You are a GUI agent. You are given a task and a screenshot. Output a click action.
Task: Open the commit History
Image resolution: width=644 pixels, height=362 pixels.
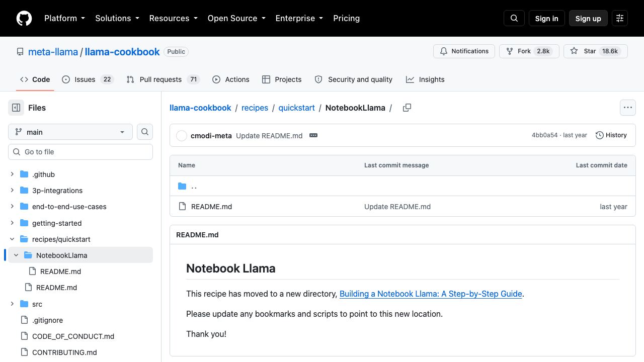pyautogui.click(x=611, y=135)
